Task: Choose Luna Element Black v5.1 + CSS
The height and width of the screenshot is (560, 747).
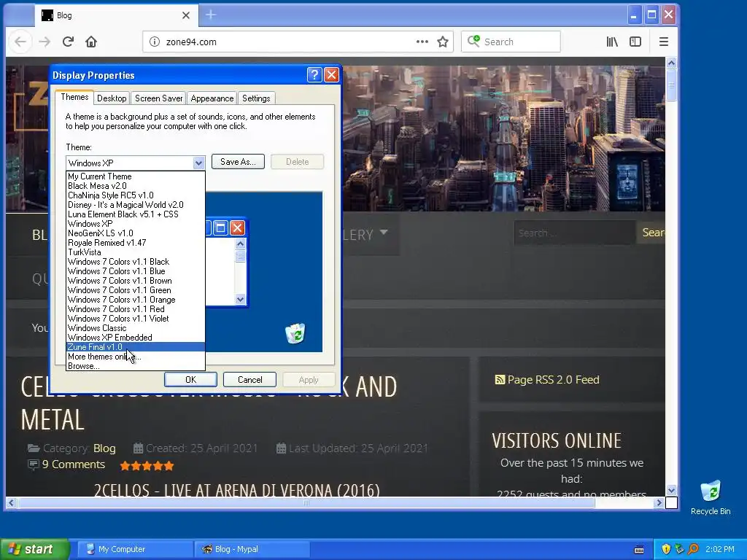Action: [x=135, y=214]
